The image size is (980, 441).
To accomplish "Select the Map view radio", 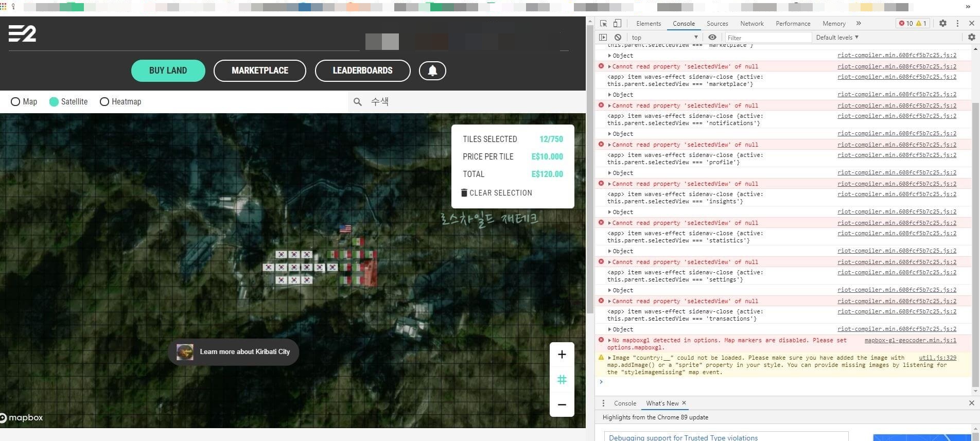I will click(15, 102).
